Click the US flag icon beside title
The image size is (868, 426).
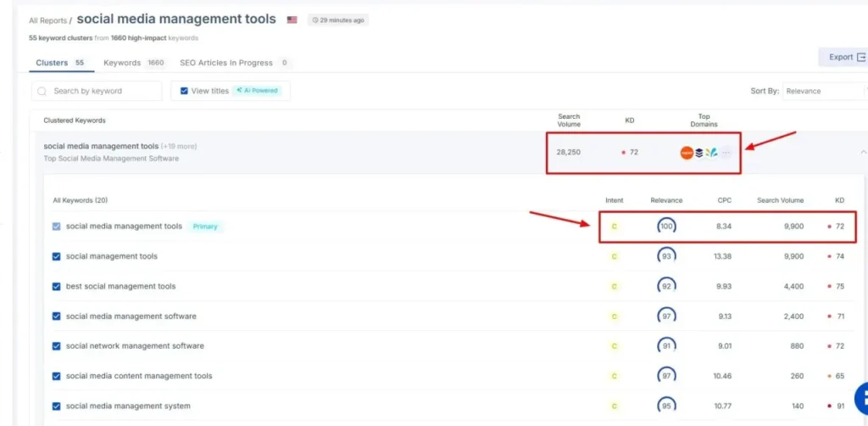(x=292, y=20)
